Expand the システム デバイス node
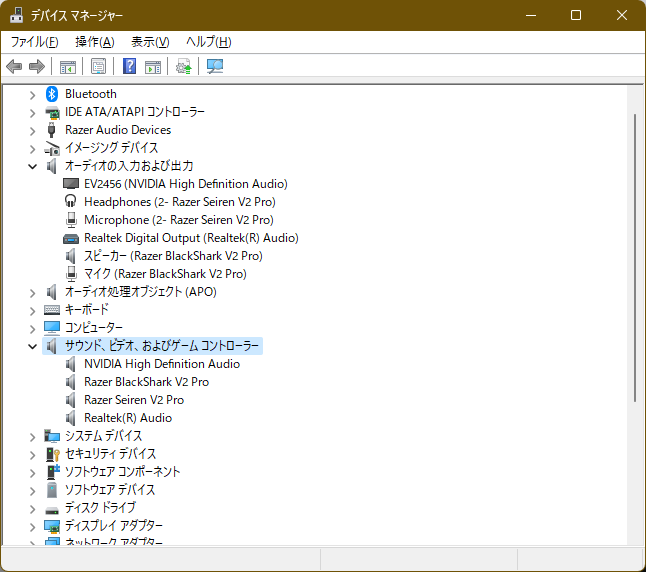 (x=33, y=437)
